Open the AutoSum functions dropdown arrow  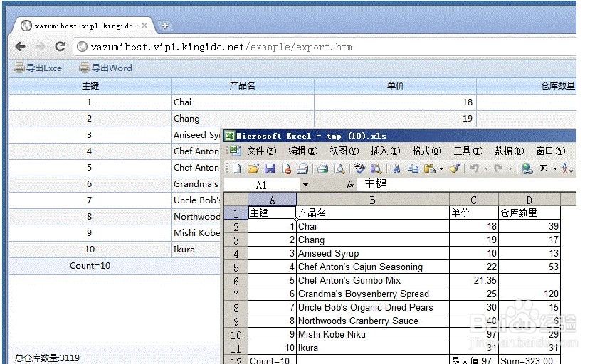(x=555, y=168)
